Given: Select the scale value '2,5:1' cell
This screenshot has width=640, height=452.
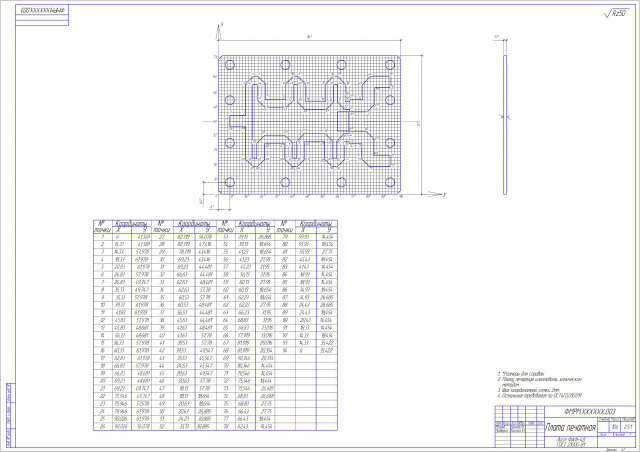Looking at the screenshot, I should (628, 427).
